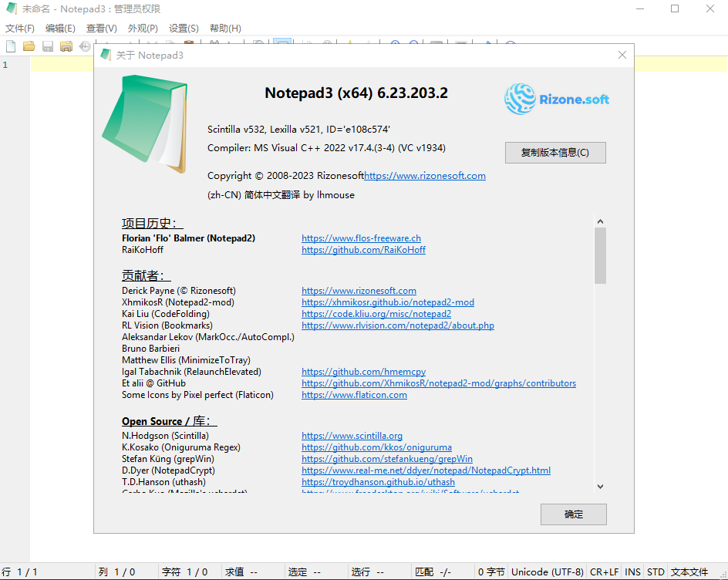Open the 编辑(E) menu

[x=60, y=29]
